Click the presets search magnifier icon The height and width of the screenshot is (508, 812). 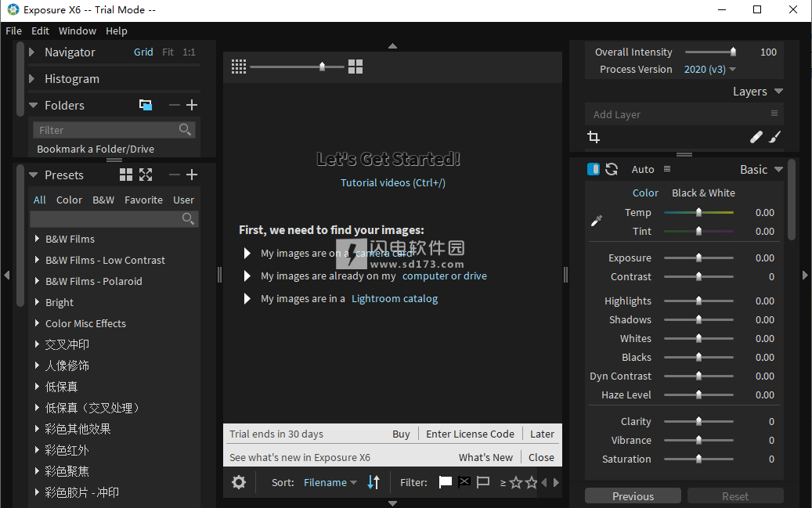(x=188, y=218)
